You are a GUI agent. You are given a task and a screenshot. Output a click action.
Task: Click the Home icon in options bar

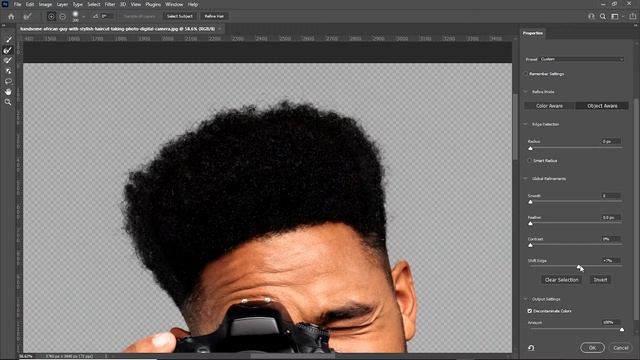coord(11,16)
